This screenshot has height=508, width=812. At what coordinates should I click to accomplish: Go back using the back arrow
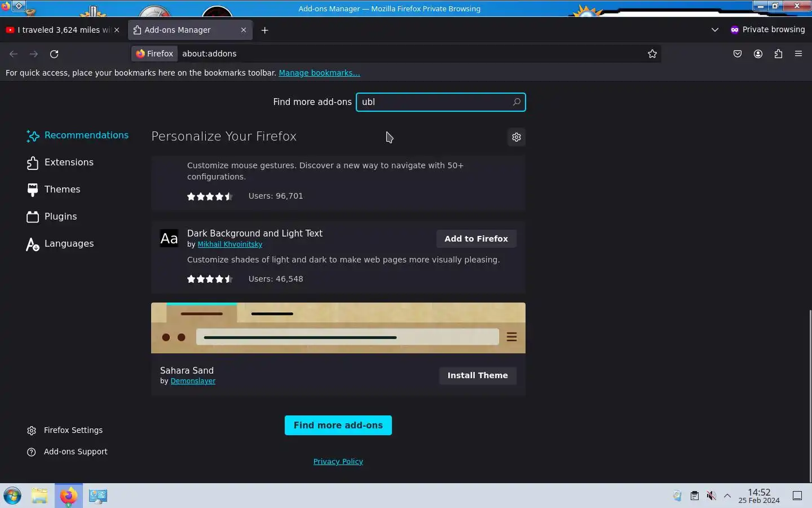[x=14, y=54]
